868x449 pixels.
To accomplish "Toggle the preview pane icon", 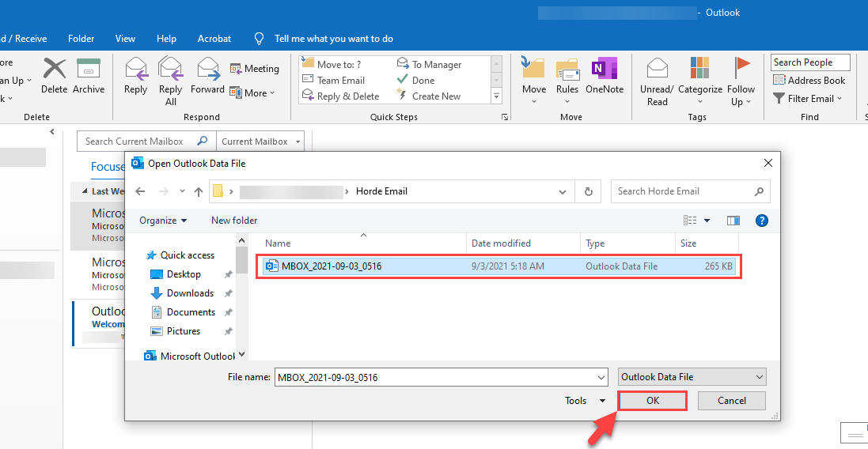I will click(733, 221).
